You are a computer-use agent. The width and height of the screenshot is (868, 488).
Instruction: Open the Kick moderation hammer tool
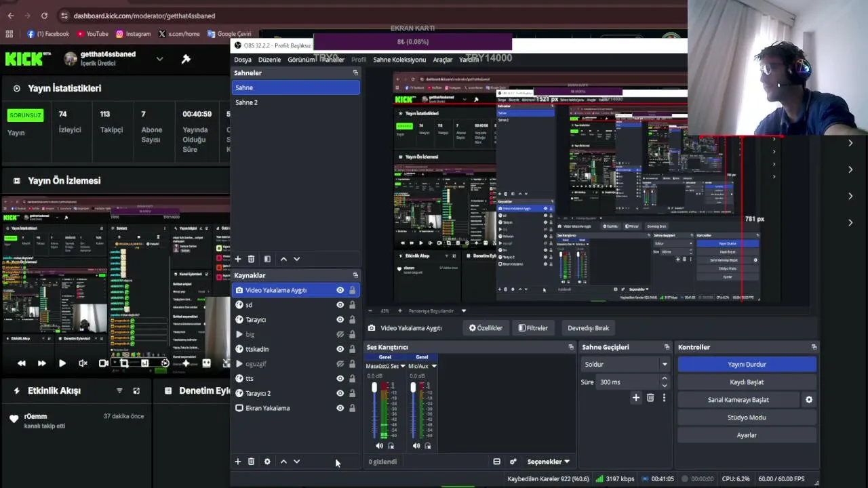[x=186, y=59]
